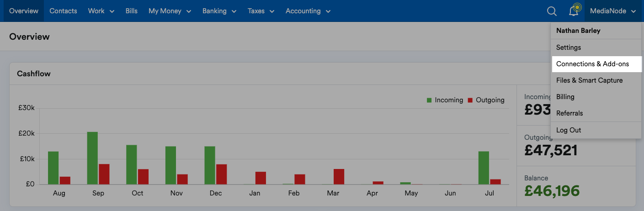
Task: Toggle the red Outgoing legend square
Action: [x=470, y=100]
